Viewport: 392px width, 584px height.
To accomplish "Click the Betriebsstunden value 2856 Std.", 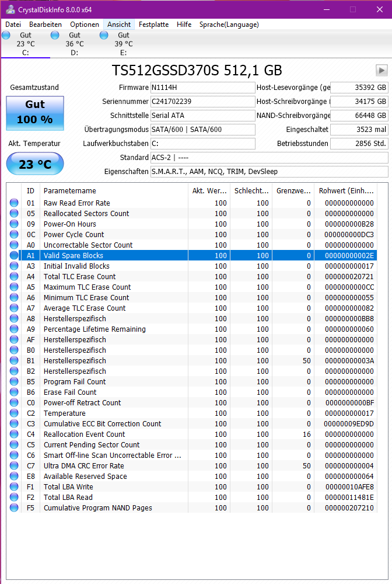I will click(x=359, y=144).
